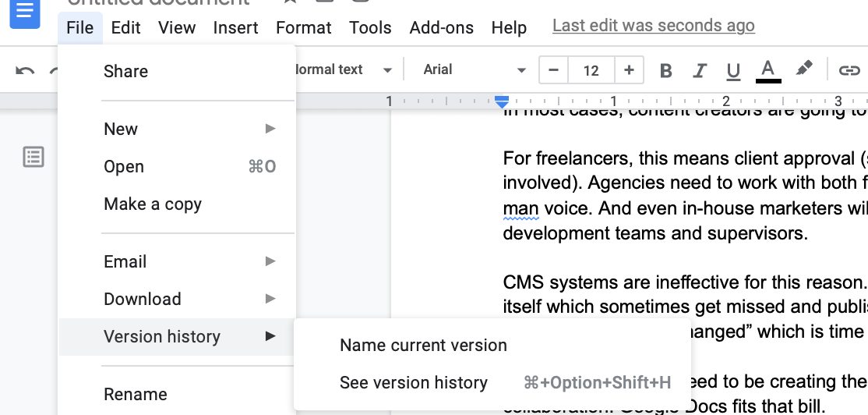Open the Help menu
Screen dimensions: 868x415
509,28
